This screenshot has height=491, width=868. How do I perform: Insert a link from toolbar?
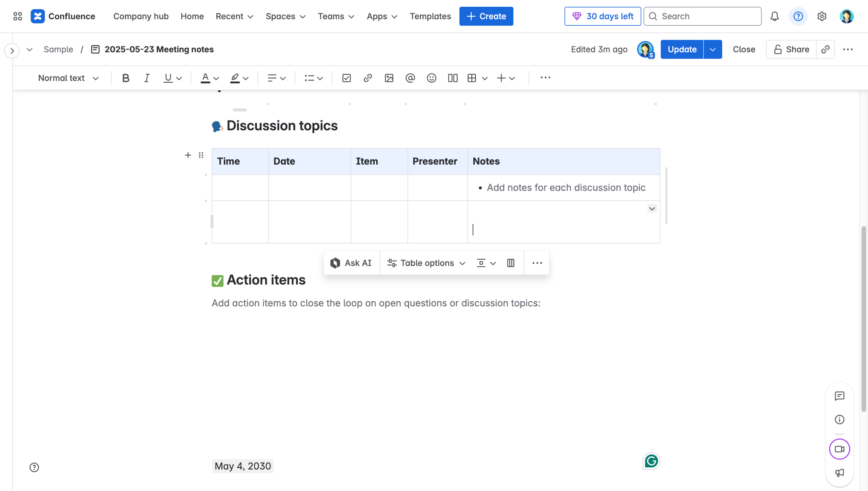click(x=368, y=78)
